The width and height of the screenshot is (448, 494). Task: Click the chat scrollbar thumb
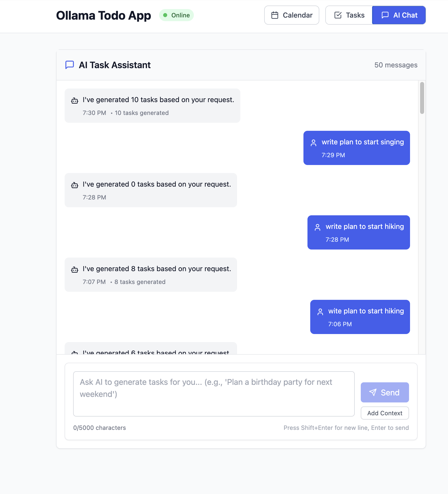(x=422, y=98)
